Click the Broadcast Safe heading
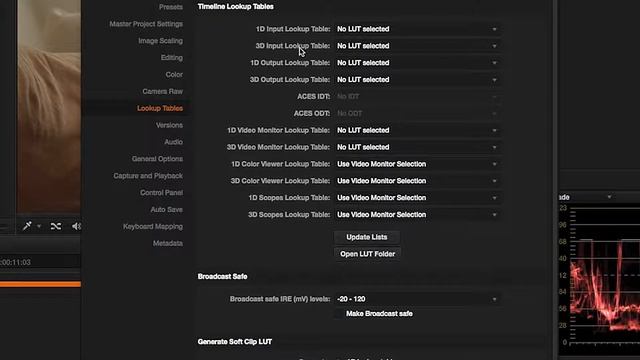The height and width of the screenshot is (360, 640). pyautogui.click(x=222, y=276)
